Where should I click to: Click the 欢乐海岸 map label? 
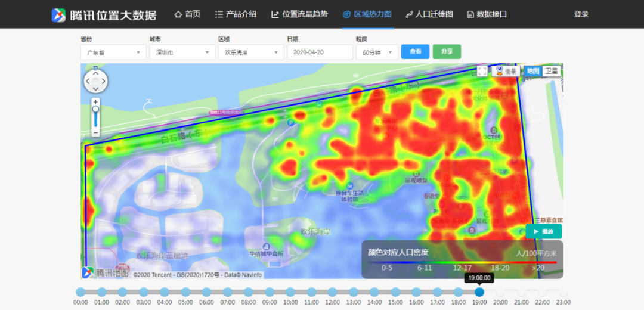(315, 231)
